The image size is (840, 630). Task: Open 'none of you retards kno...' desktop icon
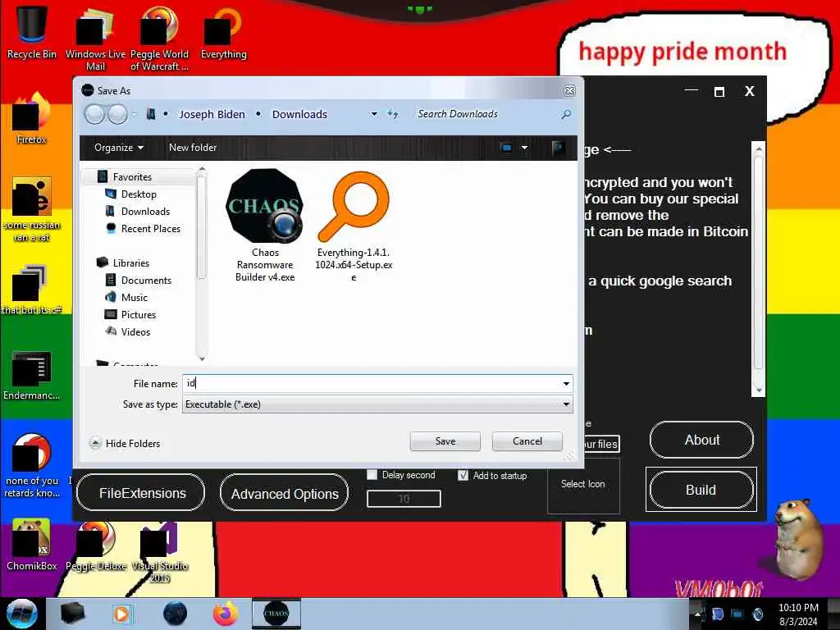click(32, 466)
